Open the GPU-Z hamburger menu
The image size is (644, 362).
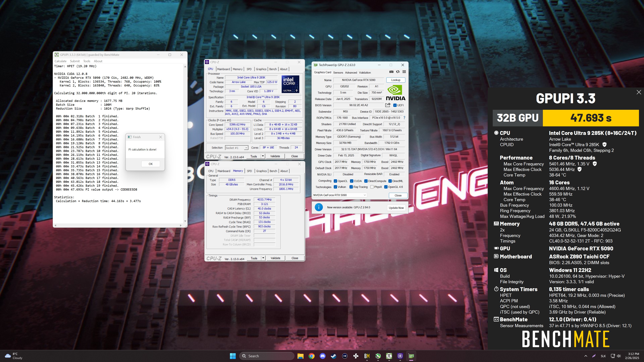tap(404, 72)
